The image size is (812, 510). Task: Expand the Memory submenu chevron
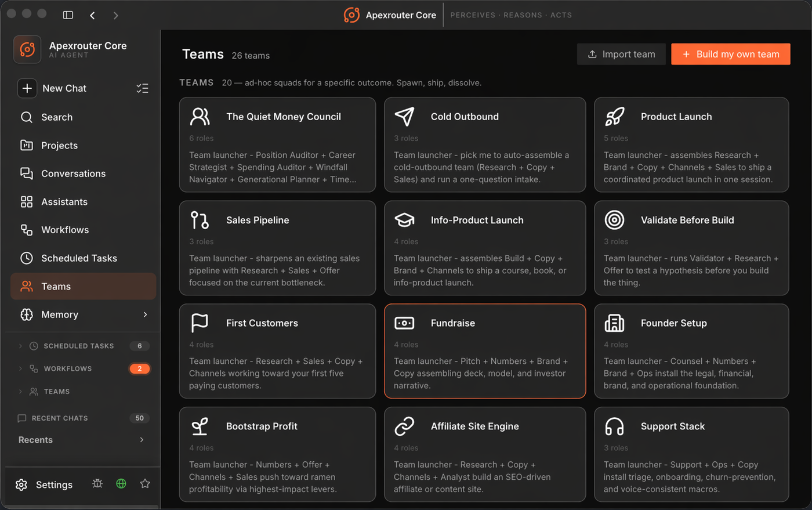coord(145,314)
